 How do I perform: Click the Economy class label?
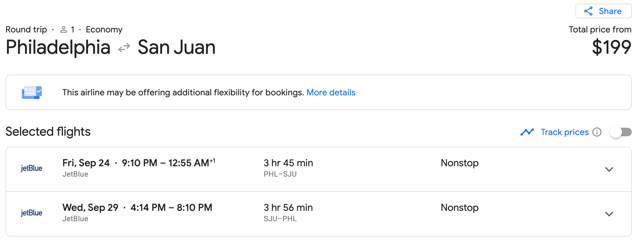coord(104,30)
